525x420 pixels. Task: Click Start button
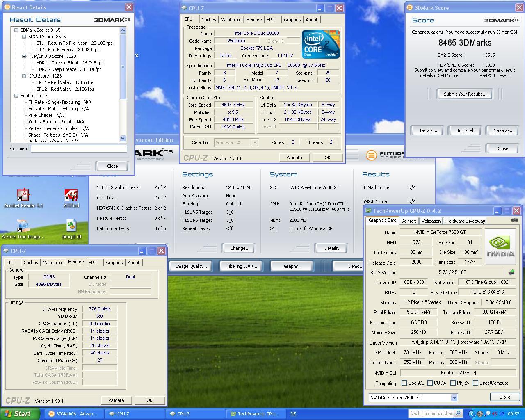click(20, 414)
